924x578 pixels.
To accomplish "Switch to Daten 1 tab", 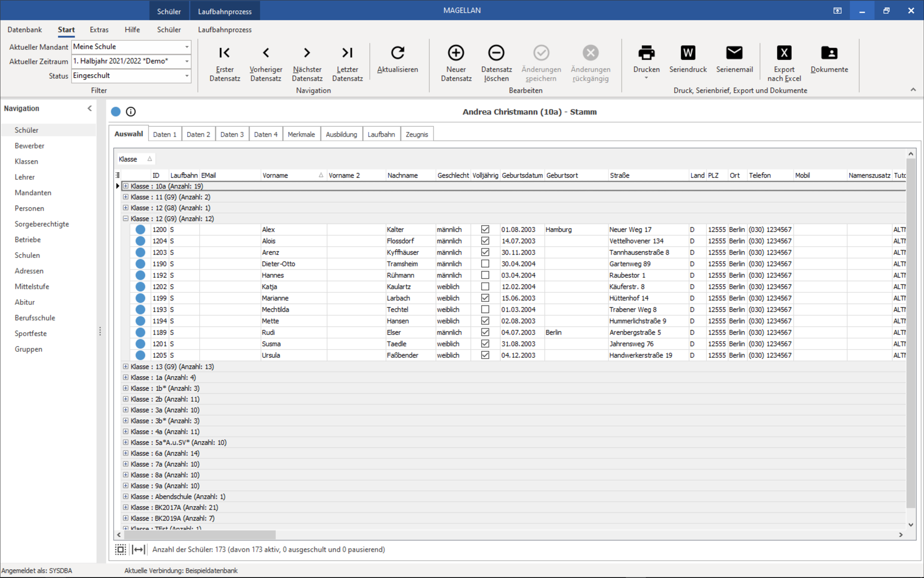I will coord(165,134).
